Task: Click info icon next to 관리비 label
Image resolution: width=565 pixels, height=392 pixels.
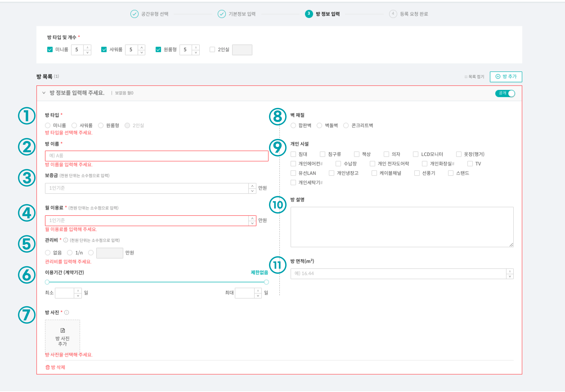Action: [x=66, y=240]
